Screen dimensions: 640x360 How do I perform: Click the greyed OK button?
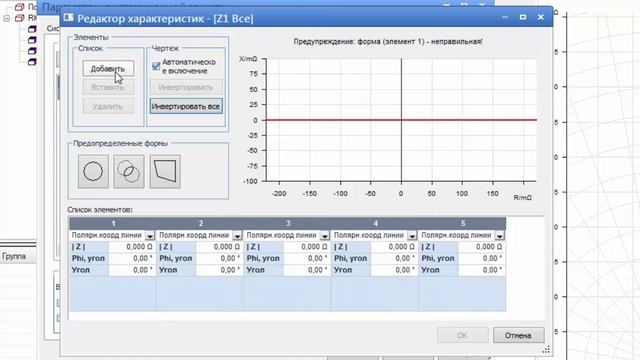(462, 336)
